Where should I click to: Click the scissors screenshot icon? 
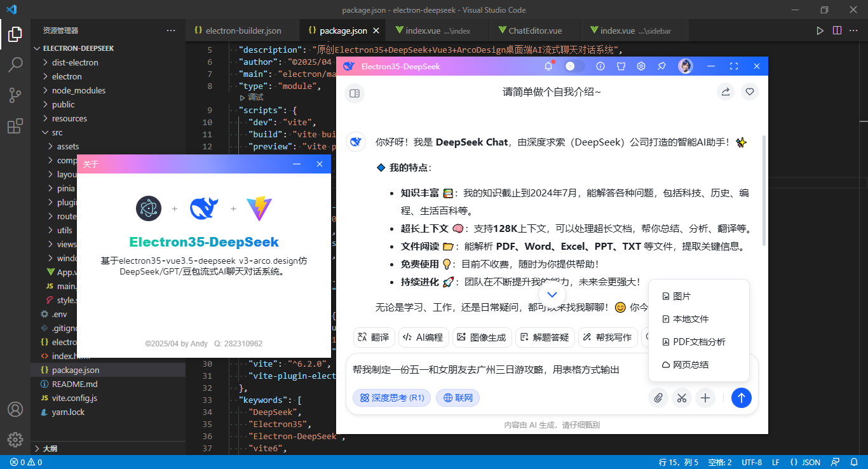coord(682,398)
